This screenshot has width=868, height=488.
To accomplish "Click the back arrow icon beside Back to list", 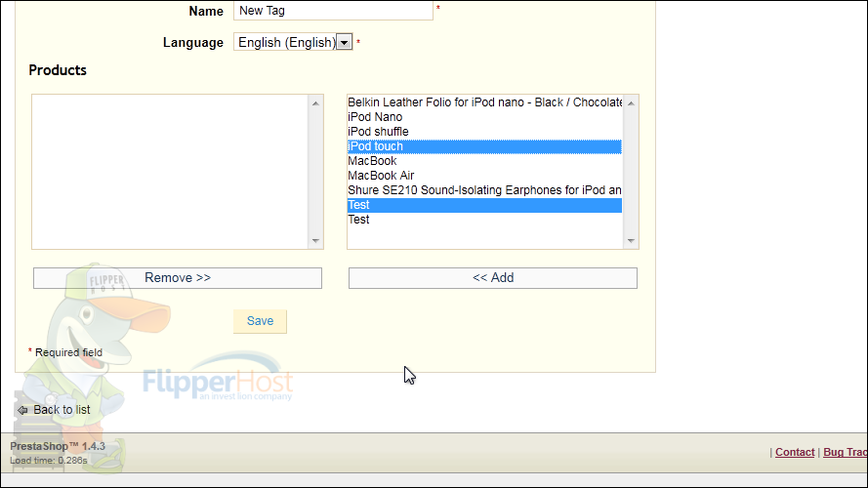I will point(22,410).
